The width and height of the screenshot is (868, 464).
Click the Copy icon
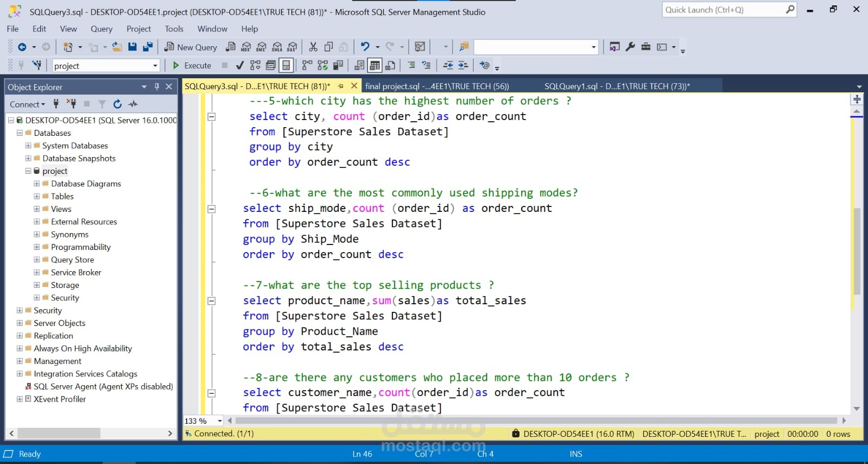click(x=328, y=47)
